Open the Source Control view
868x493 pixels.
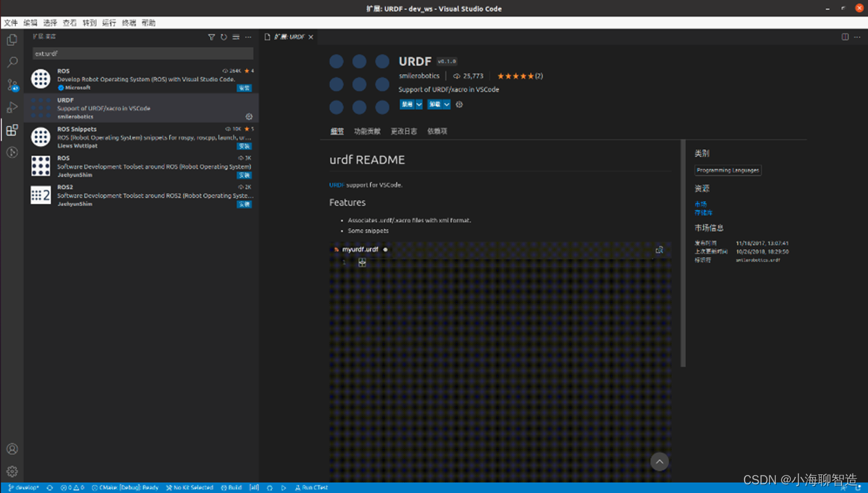click(12, 85)
